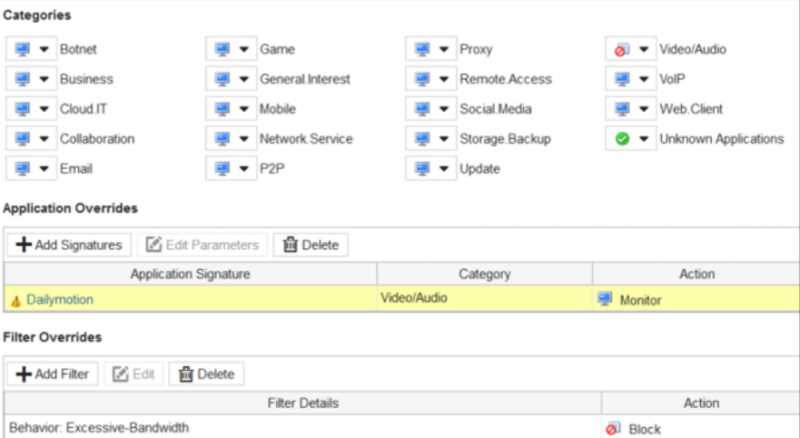
Task: Select the Excessive-Bandwidth filter row
Action: tap(300, 428)
